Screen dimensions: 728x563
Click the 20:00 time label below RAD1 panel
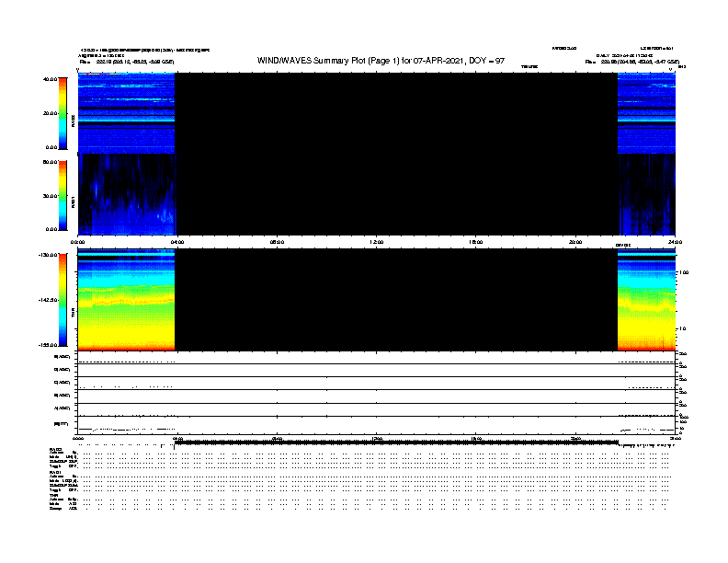[575, 242]
